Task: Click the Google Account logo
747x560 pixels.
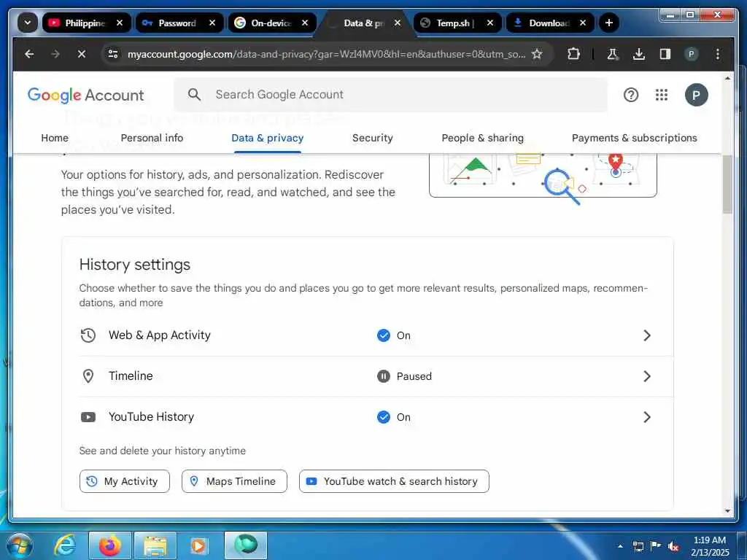Action: pos(86,95)
